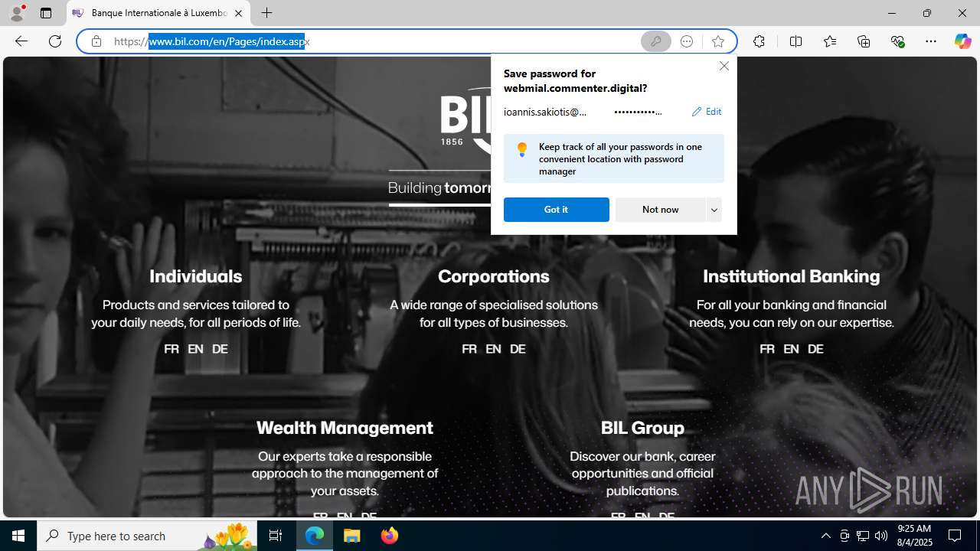Image resolution: width=980 pixels, height=551 pixels.
Task: Open saved password key icon
Action: click(x=655, y=41)
